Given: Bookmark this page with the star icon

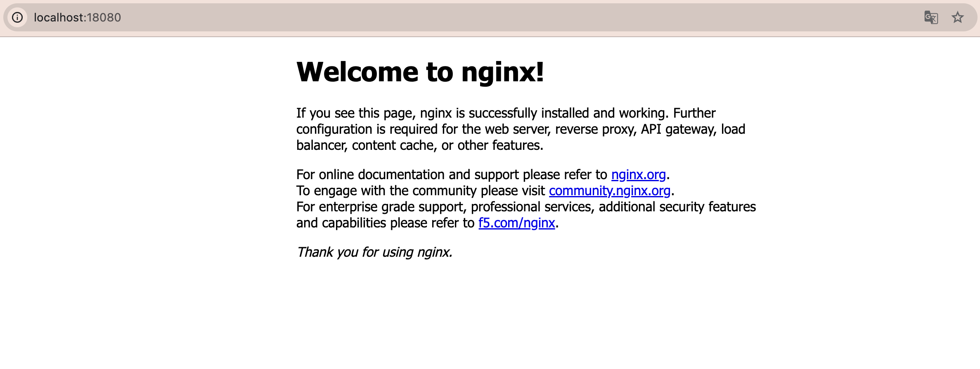Looking at the screenshot, I should 958,17.
